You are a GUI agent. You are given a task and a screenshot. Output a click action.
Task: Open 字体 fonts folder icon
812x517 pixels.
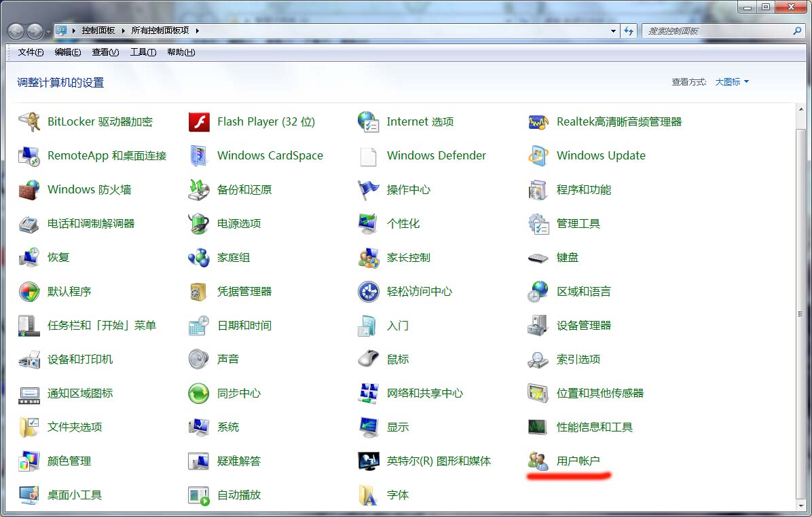(x=368, y=495)
